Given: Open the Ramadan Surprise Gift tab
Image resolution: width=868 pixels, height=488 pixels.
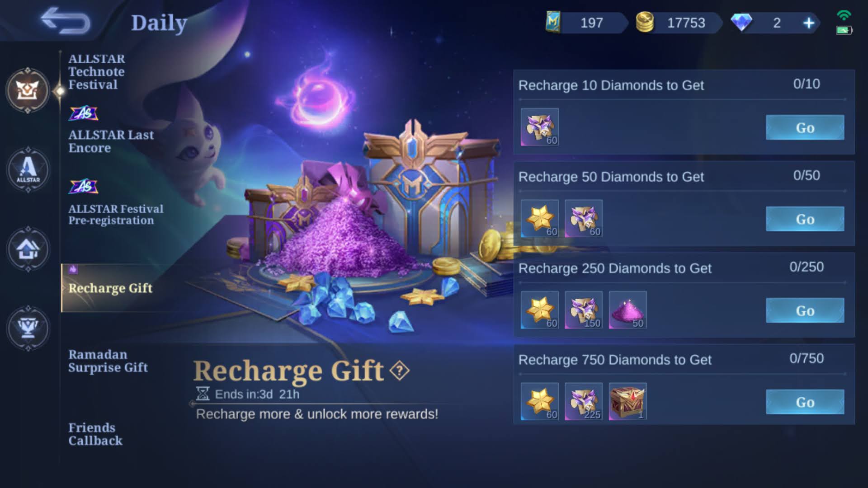Looking at the screenshot, I should tap(108, 361).
